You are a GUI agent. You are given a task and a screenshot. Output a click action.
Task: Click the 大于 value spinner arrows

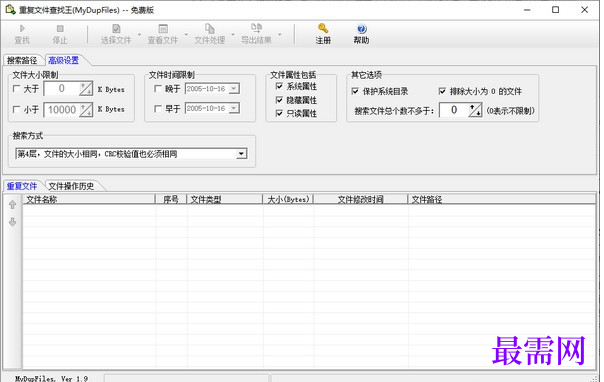click(86, 89)
